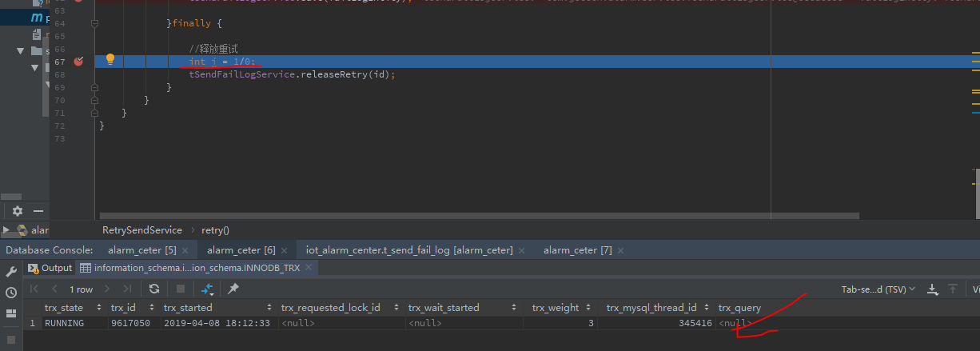Expand the alar run configuration arrow
Screen dimensions: 980x351
(6, 230)
